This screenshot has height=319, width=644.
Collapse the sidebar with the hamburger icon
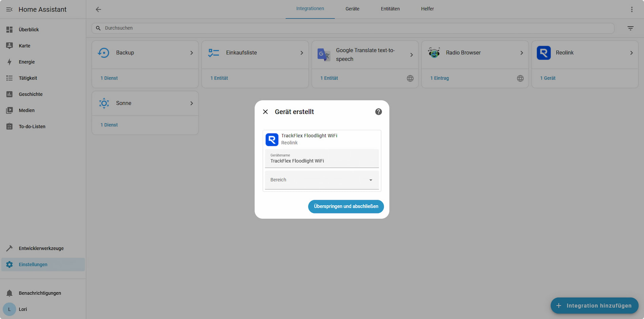tap(9, 9)
